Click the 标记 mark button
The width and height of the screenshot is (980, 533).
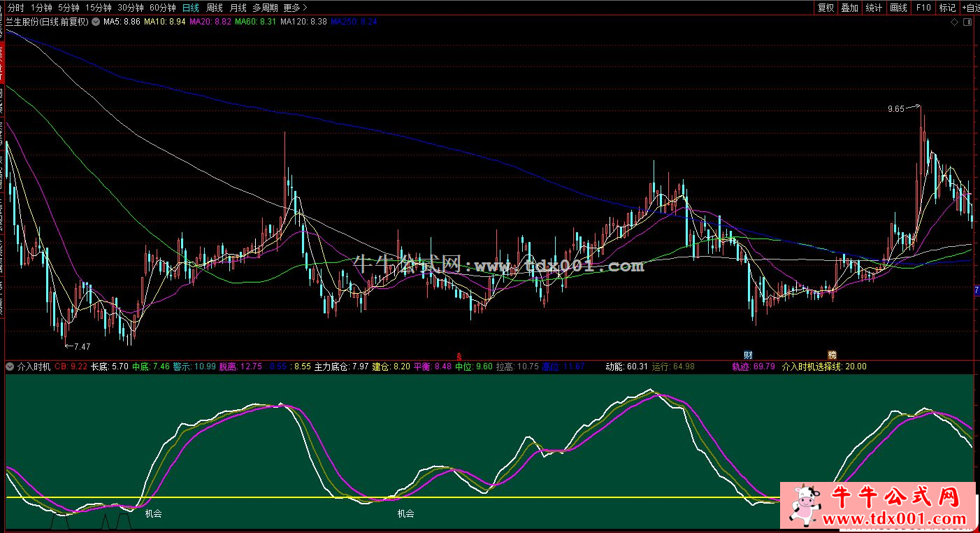[x=947, y=8]
